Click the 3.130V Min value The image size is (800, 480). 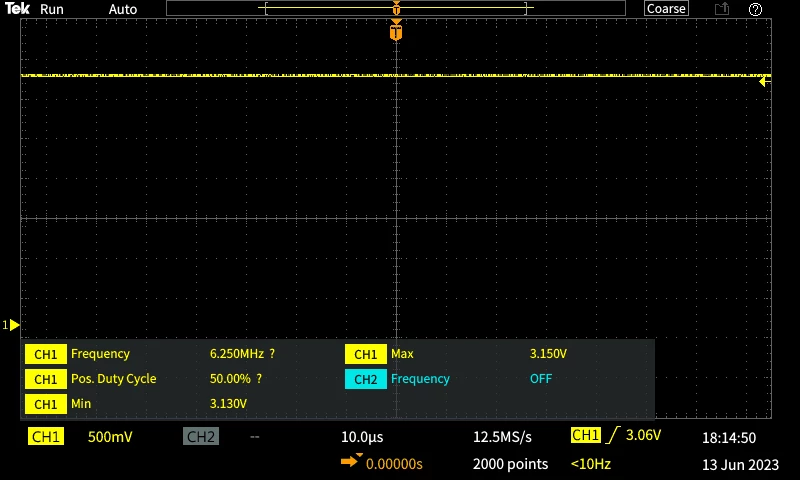[x=228, y=403]
